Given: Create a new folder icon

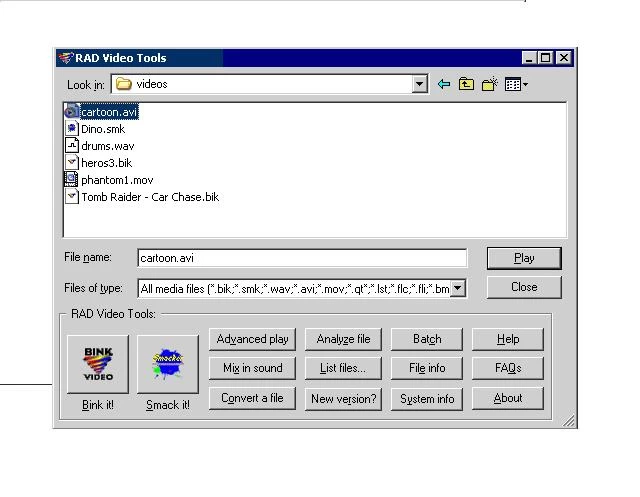Looking at the screenshot, I should point(489,84).
